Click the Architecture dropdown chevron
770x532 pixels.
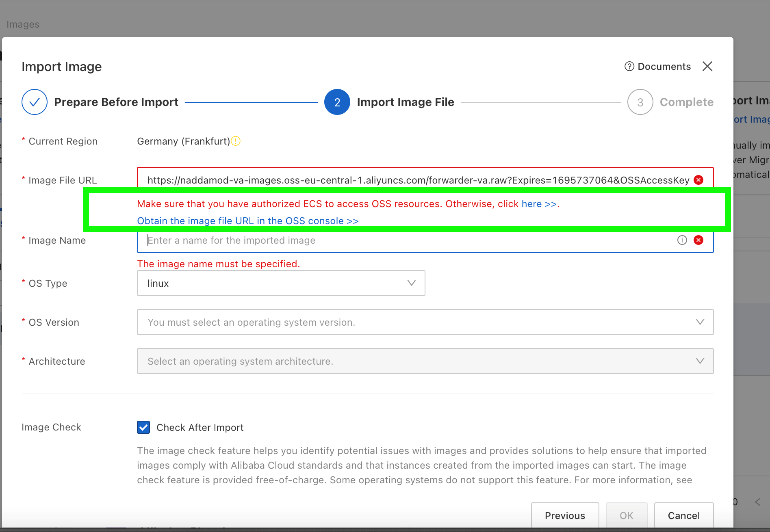tap(700, 361)
